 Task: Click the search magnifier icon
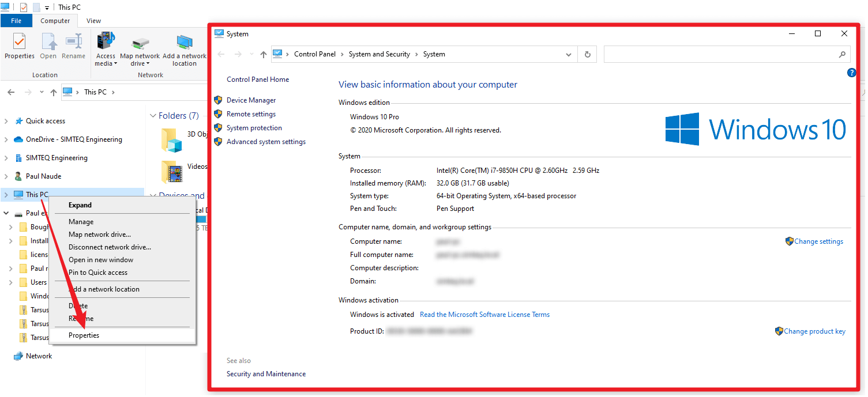[842, 54]
